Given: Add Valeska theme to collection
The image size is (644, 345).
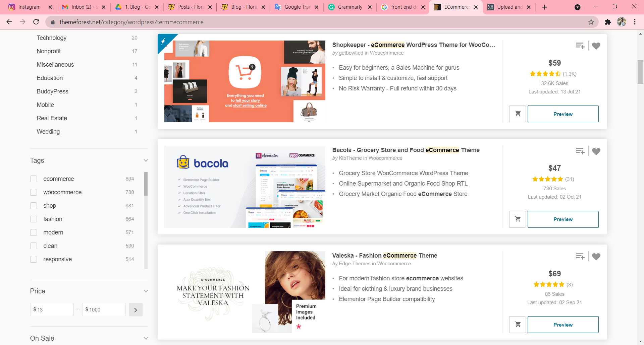Looking at the screenshot, I should tap(580, 256).
